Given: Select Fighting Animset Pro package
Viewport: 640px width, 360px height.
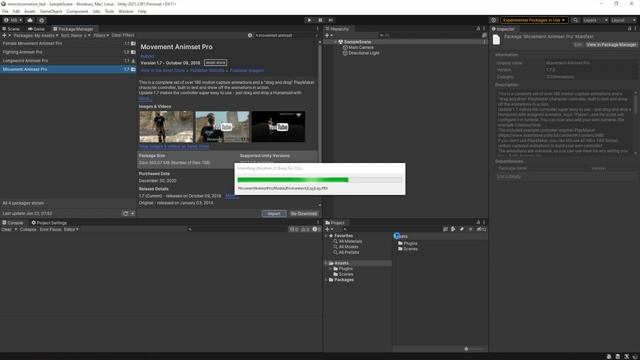Looking at the screenshot, I should tap(68, 52).
